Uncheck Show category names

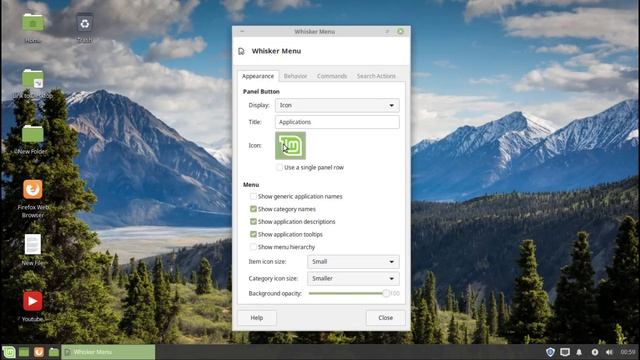pyautogui.click(x=253, y=209)
